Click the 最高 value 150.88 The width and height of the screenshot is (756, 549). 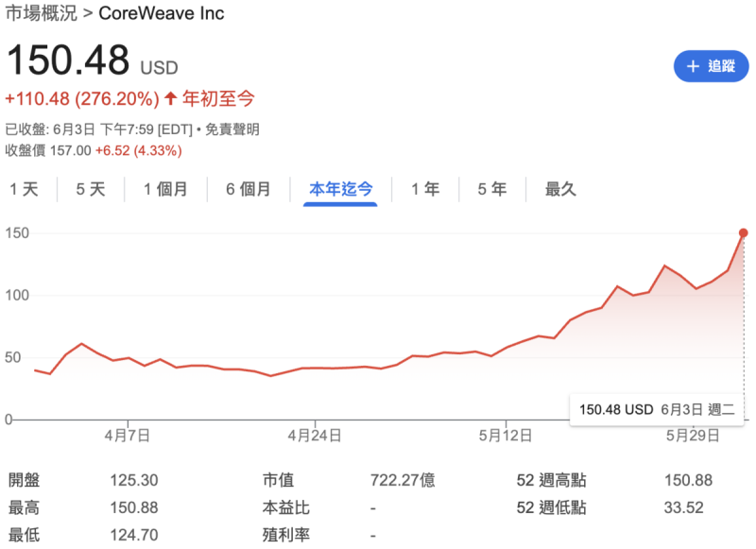pos(134,507)
